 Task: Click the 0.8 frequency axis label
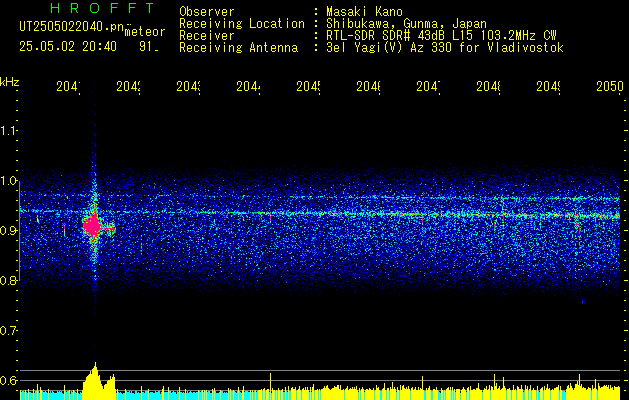tap(9, 280)
